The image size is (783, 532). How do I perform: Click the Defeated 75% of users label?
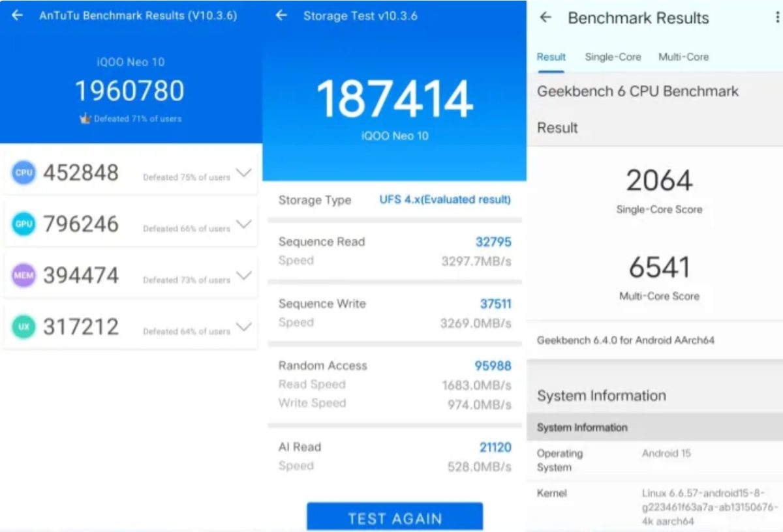pyautogui.click(x=187, y=177)
